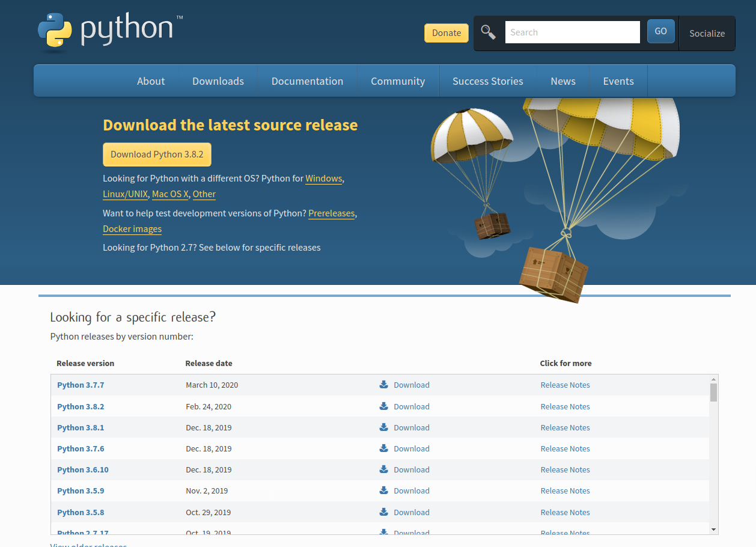Click download arrow icon for Python 3.6.10

coord(384,469)
